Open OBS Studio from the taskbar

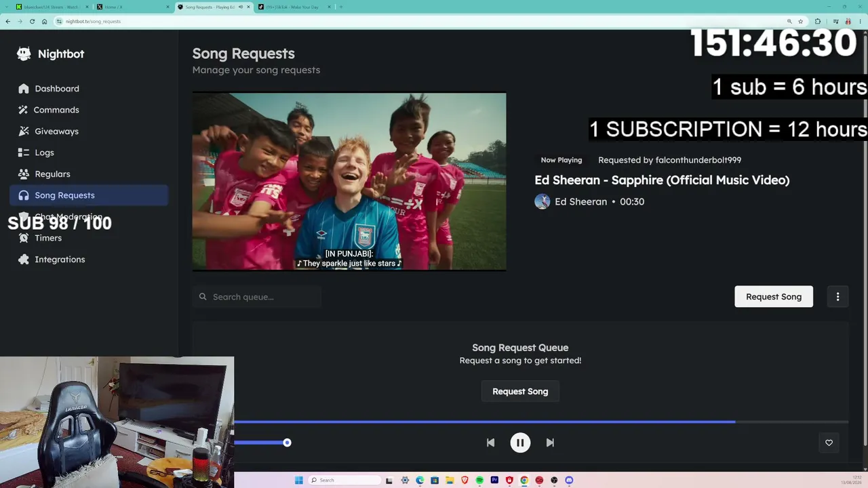click(x=554, y=481)
